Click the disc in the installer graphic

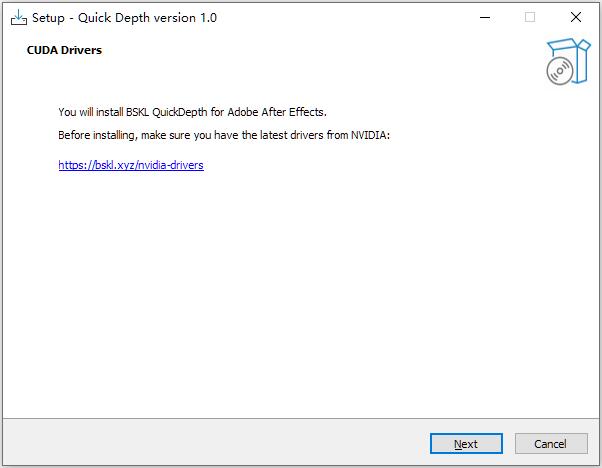(x=559, y=71)
